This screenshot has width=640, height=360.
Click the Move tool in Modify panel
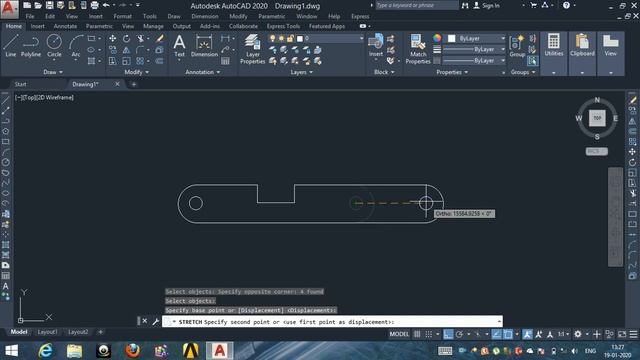(112, 38)
